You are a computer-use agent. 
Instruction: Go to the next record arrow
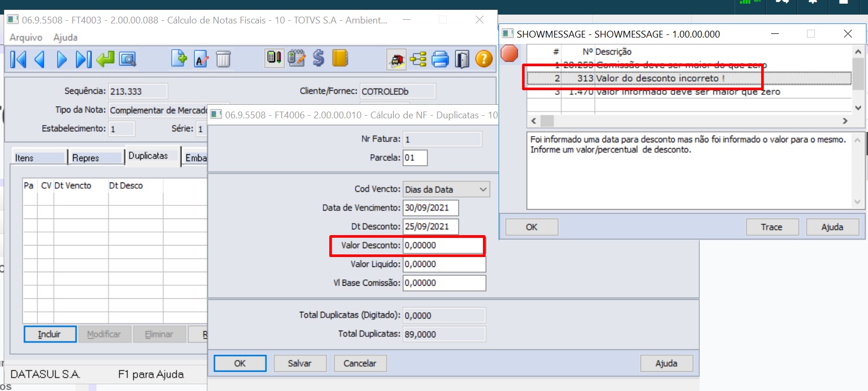click(61, 59)
